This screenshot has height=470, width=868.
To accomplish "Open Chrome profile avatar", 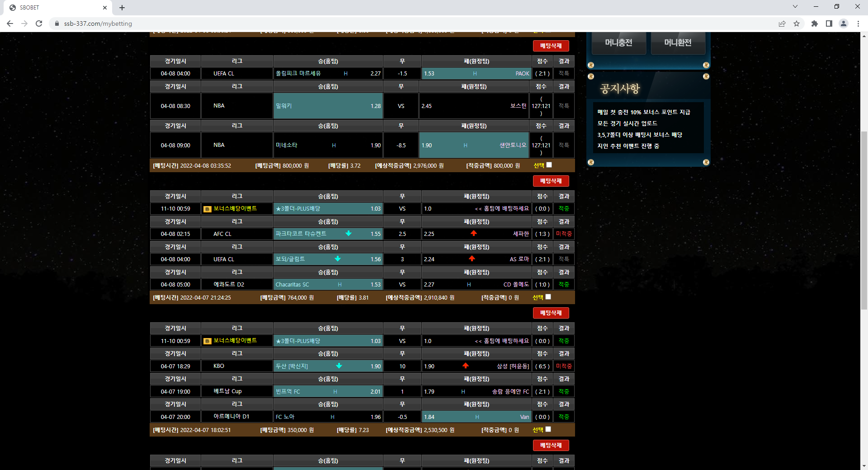I will click(844, 23).
